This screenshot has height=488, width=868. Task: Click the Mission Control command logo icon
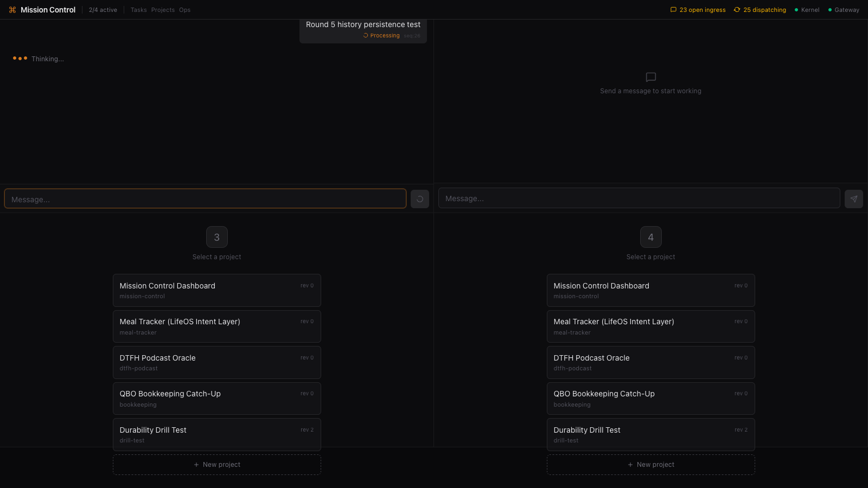tap(12, 10)
